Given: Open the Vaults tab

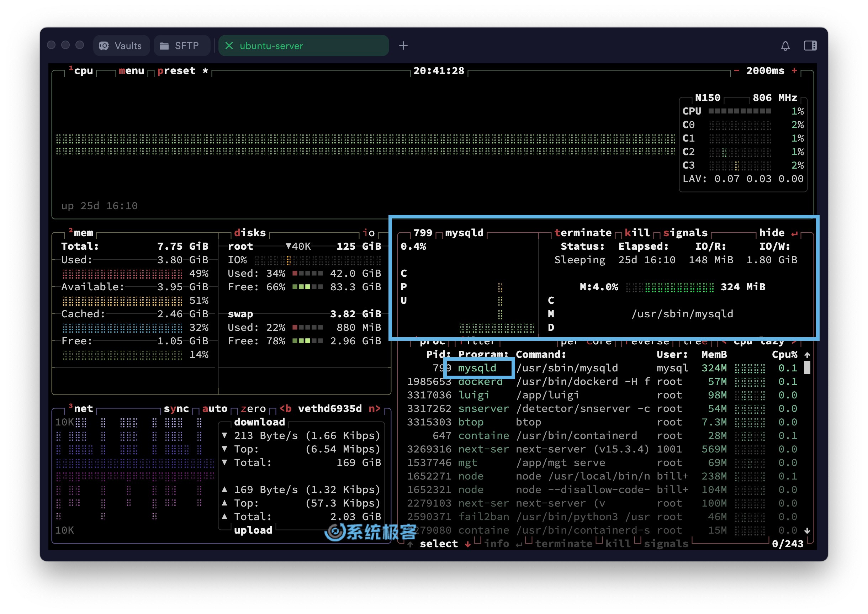Looking at the screenshot, I should click(x=121, y=46).
